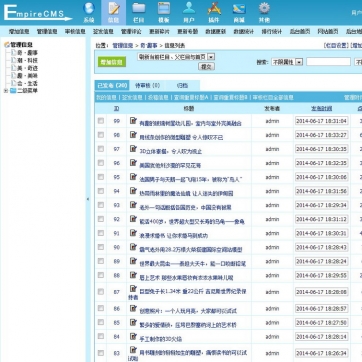Click the edit icon in row ID 96
Screen dimensions: 362x362
pos(133,163)
